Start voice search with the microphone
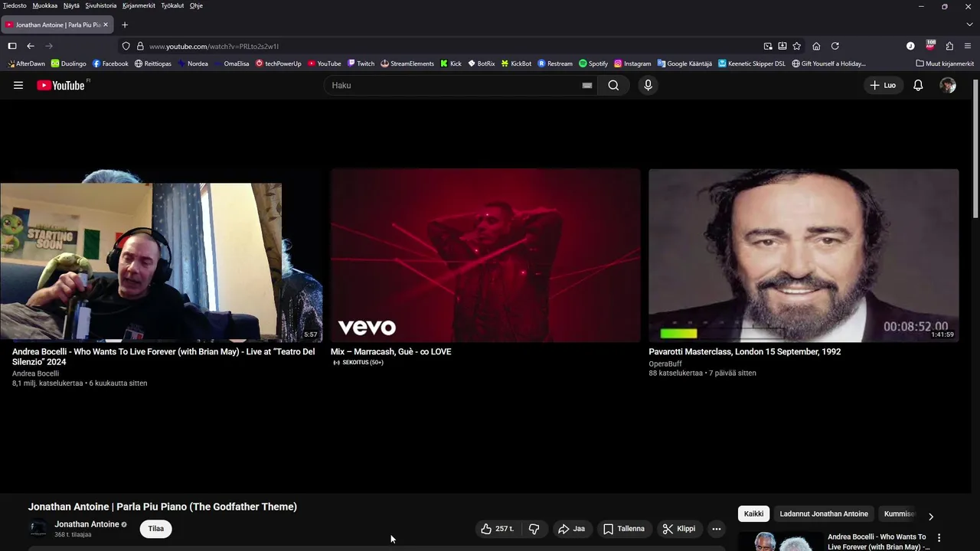The height and width of the screenshot is (551, 980). (648, 85)
